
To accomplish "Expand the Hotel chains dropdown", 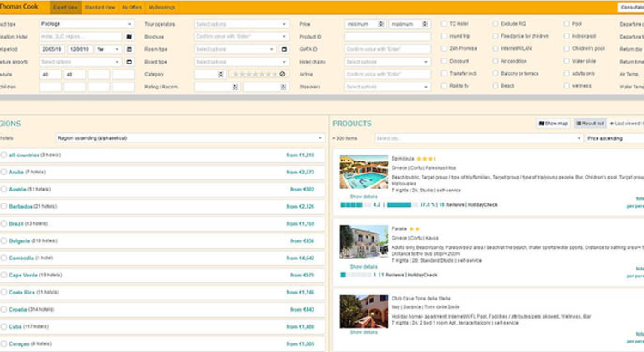I will (x=388, y=62).
